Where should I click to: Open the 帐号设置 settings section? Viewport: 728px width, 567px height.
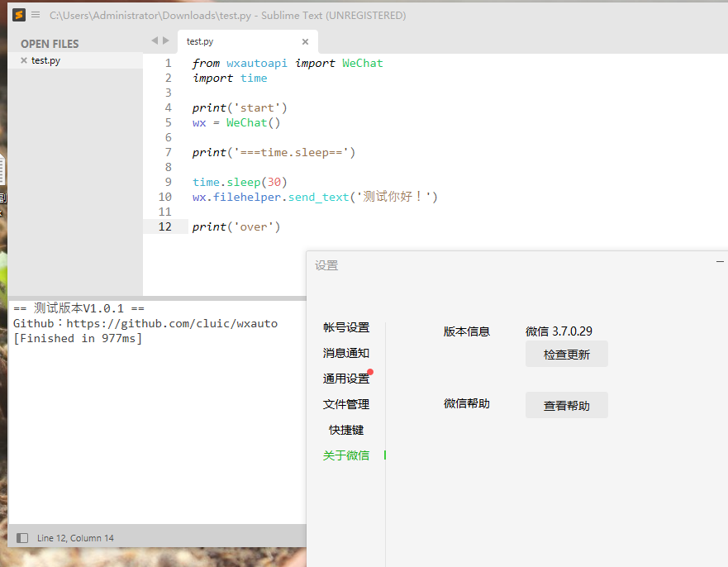pos(346,327)
